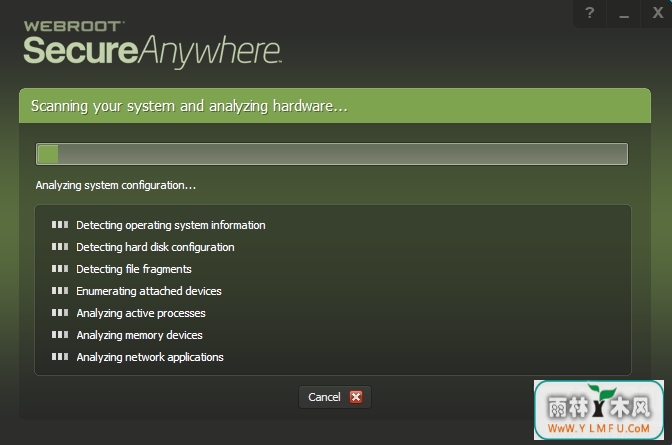Click status icon beside 'Analyzing network applications'
This screenshot has width=672, height=445.
(60, 356)
